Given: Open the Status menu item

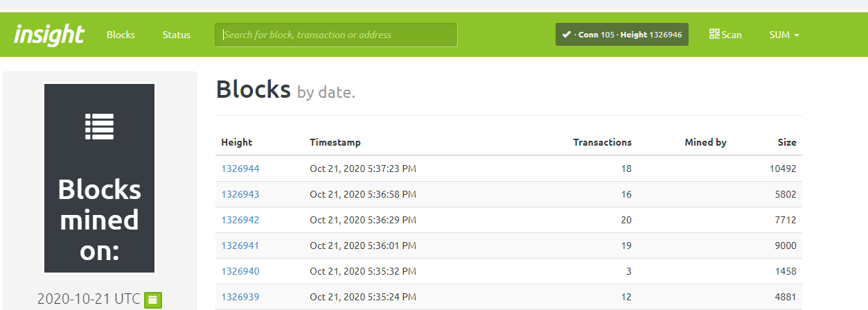Looking at the screenshot, I should coord(177,35).
